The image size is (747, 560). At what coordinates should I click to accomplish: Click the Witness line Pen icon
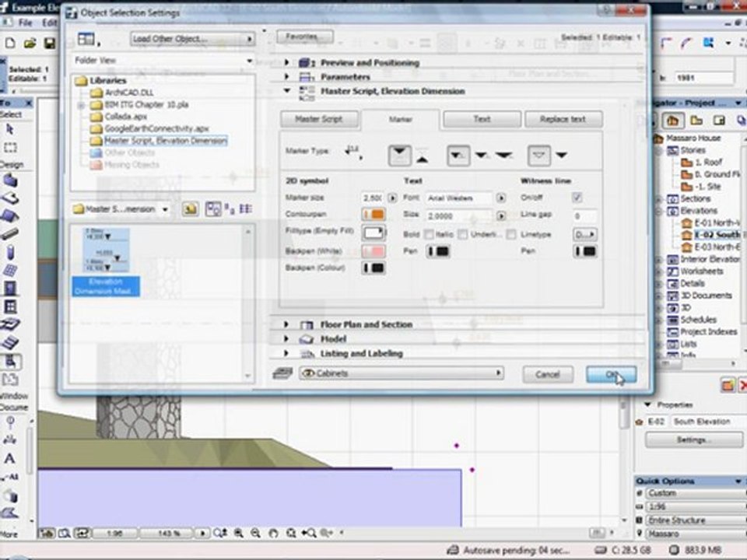pyautogui.click(x=585, y=251)
